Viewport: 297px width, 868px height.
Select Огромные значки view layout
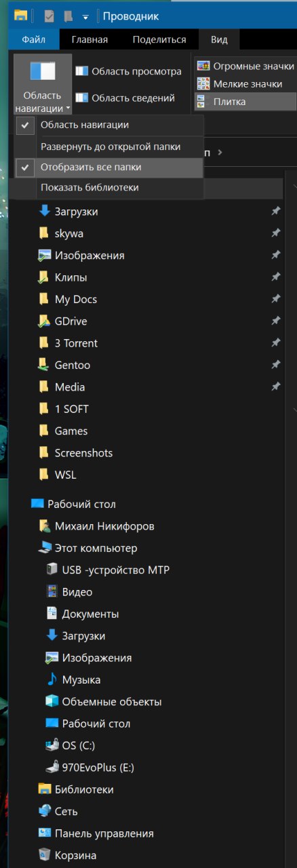(x=245, y=66)
